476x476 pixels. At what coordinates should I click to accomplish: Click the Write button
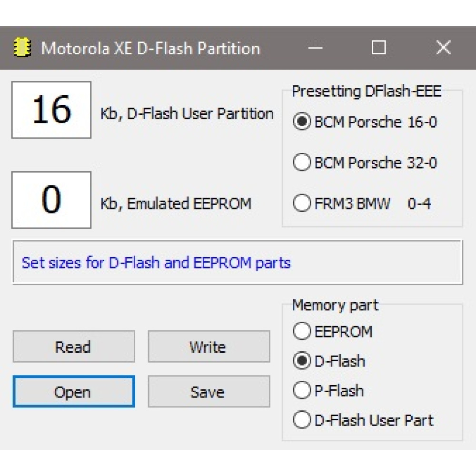(209, 347)
